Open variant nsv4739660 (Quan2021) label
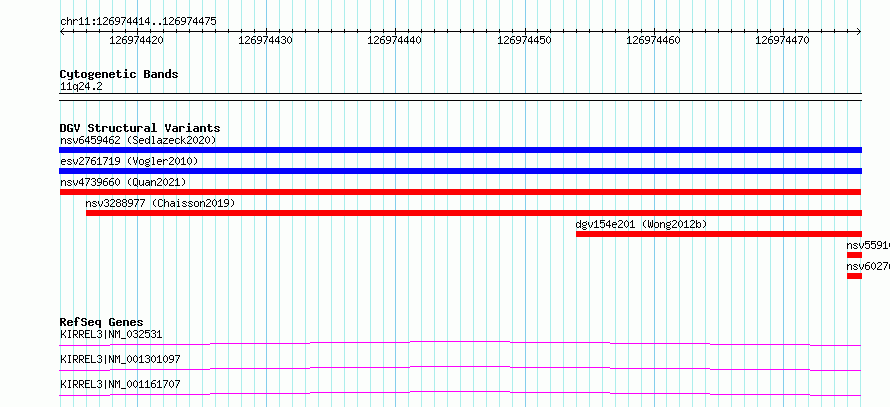 (123, 182)
